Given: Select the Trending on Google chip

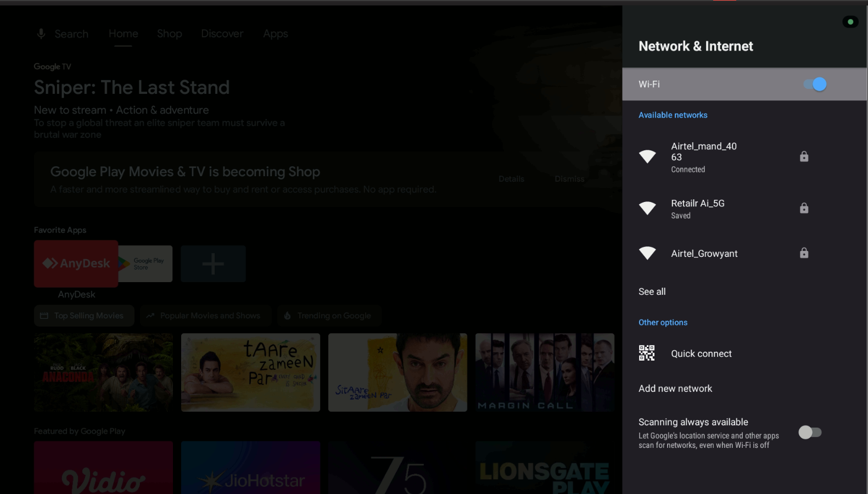Looking at the screenshot, I should pyautogui.click(x=328, y=316).
